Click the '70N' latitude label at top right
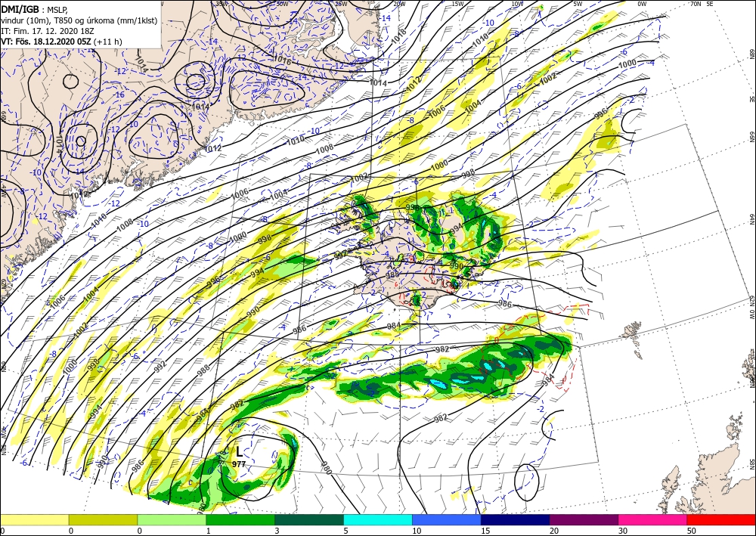 pos(696,3)
